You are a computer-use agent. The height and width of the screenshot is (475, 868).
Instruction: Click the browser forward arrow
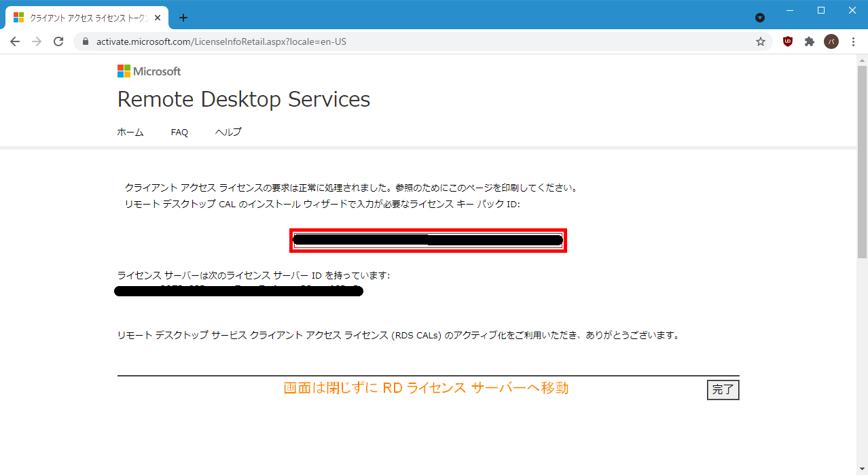[37, 41]
